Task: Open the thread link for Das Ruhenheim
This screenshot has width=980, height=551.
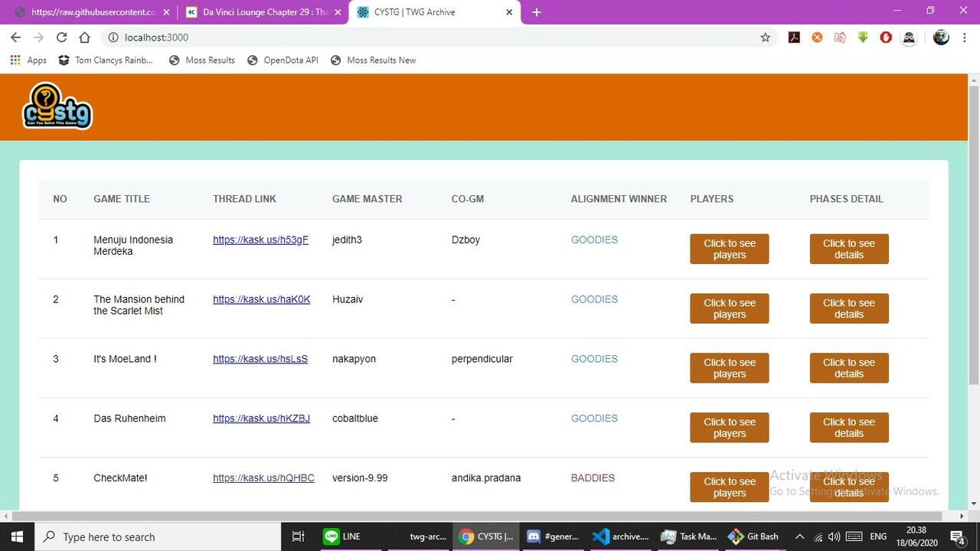Action: [x=261, y=419]
